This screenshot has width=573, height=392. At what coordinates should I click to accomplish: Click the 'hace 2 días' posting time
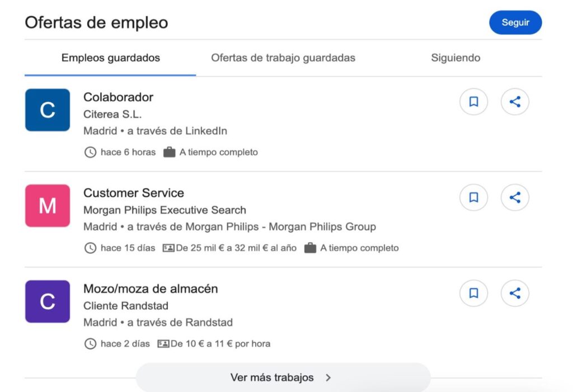click(x=125, y=343)
